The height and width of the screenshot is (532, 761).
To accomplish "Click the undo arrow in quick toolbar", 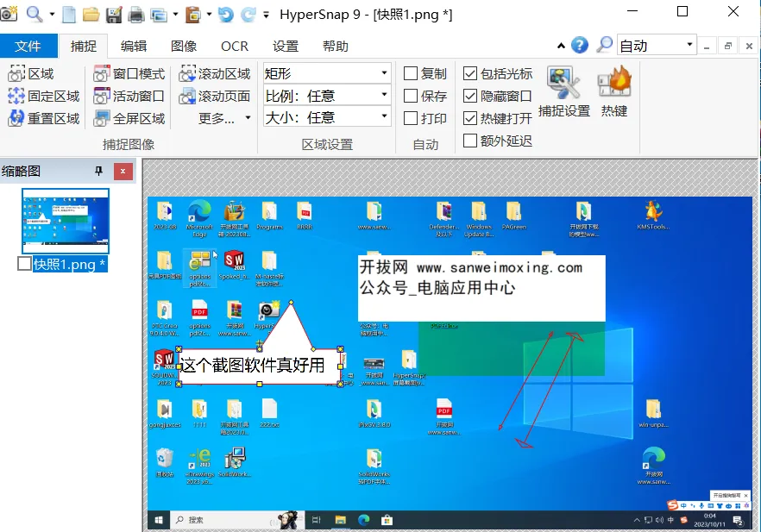I will click(226, 15).
